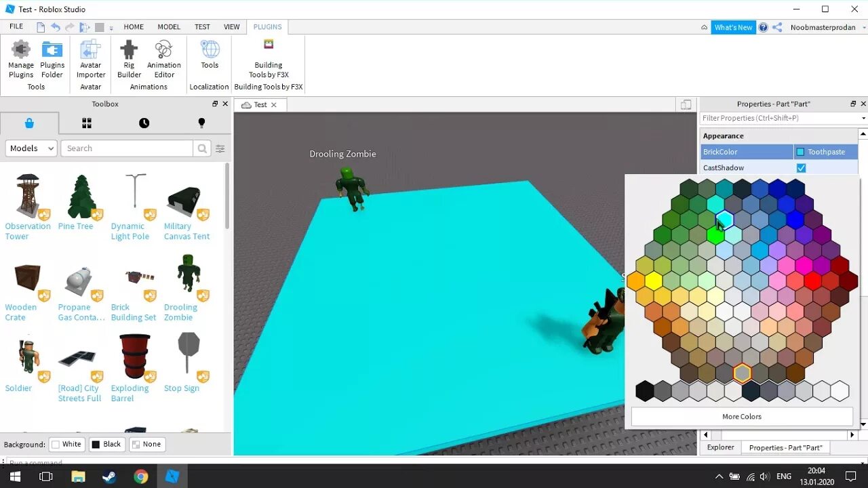
Task: Set Toolbox background to None
Action: (x=146, y=444)
